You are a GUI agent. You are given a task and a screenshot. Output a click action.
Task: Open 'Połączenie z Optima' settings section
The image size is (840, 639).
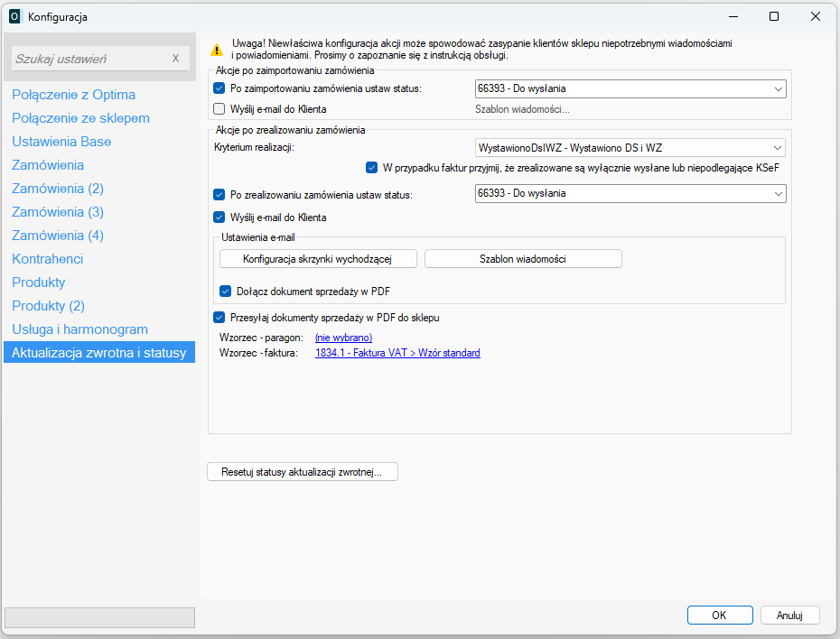click(73, 95)
